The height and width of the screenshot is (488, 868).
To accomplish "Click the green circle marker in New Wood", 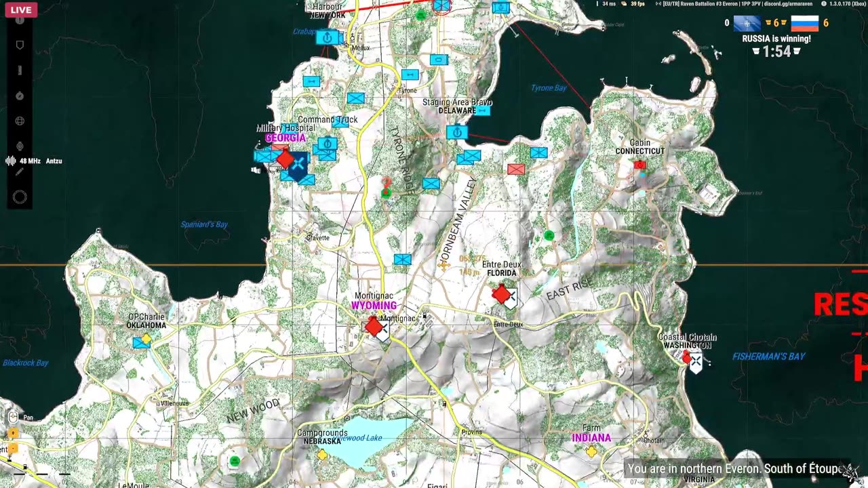I will 235,462.
